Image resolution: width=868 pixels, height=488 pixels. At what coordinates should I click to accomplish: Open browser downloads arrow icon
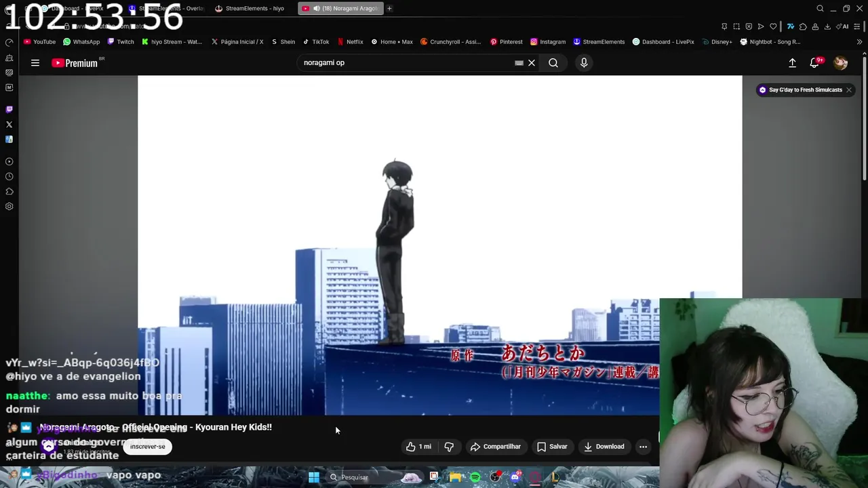pyautogui.click(x=827, y=26)
